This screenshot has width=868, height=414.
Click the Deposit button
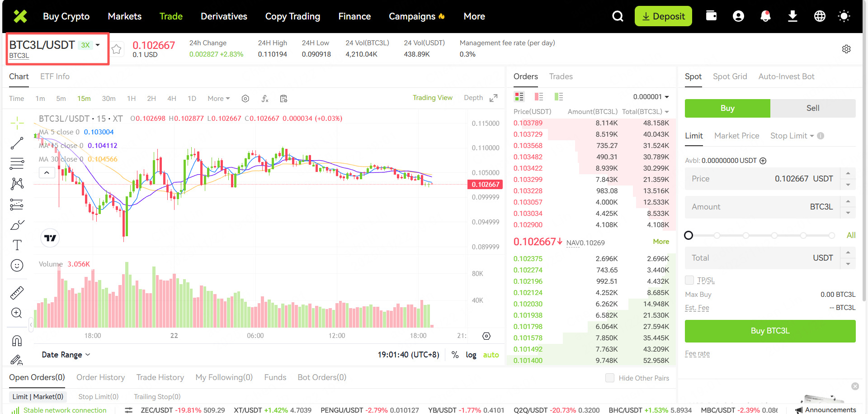click(x=663, y=16)
